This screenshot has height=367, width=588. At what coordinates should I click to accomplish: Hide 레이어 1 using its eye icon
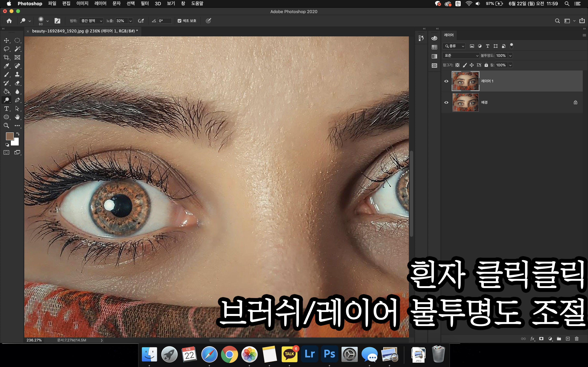coord(446,81)
